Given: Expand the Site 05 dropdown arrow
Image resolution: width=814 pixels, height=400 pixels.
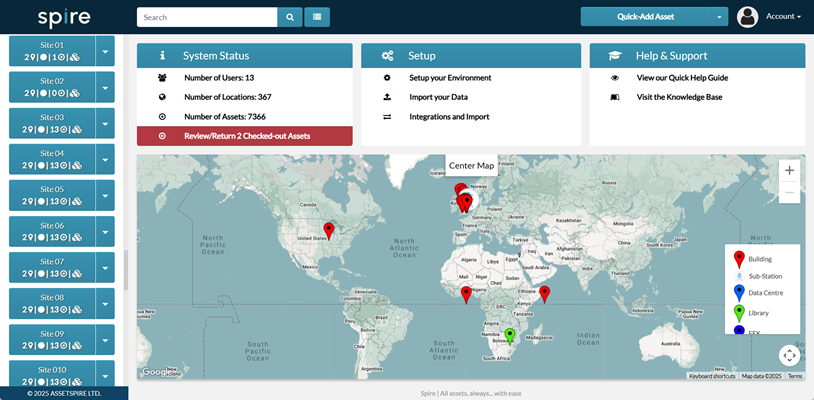Looking at the screenshot, I should [x=105, y=195].
